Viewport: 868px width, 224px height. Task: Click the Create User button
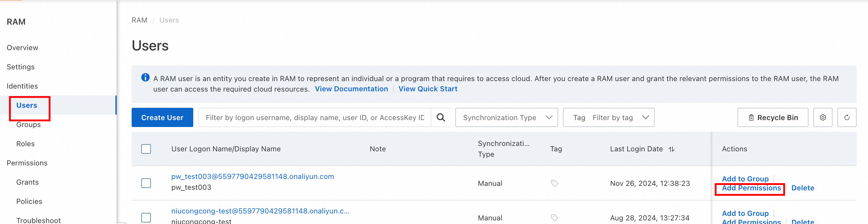point(162,118)
